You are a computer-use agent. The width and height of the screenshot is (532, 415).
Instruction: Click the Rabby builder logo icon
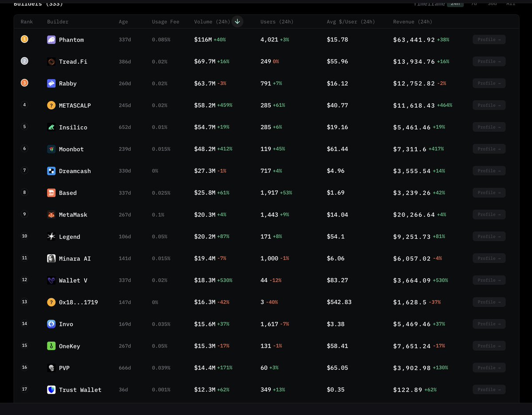click(x=51, y=83)
